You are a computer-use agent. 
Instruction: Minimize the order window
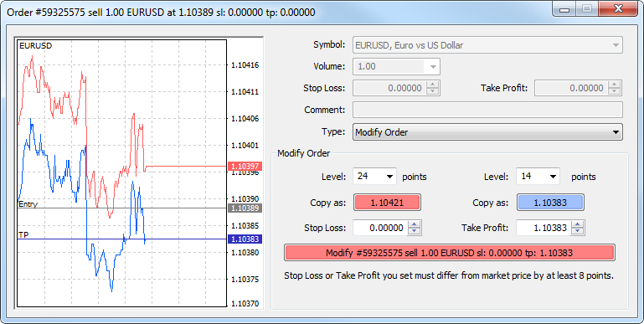tap(564, 8)
